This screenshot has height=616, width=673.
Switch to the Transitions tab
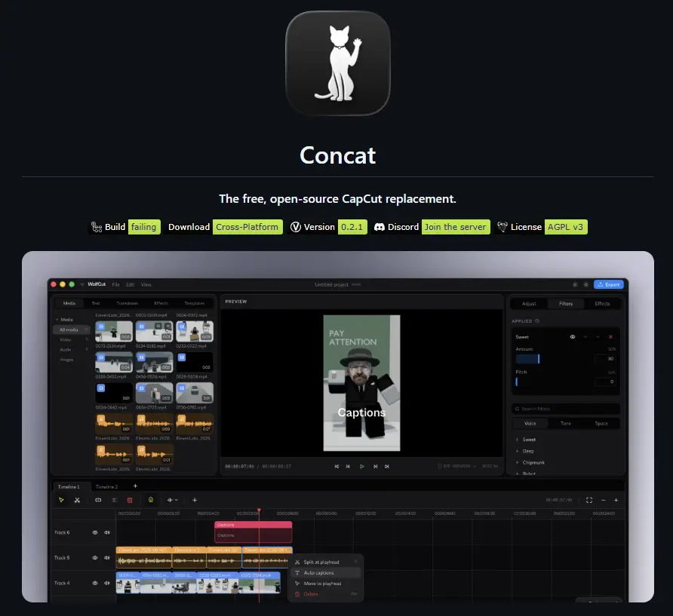[127, 303]
